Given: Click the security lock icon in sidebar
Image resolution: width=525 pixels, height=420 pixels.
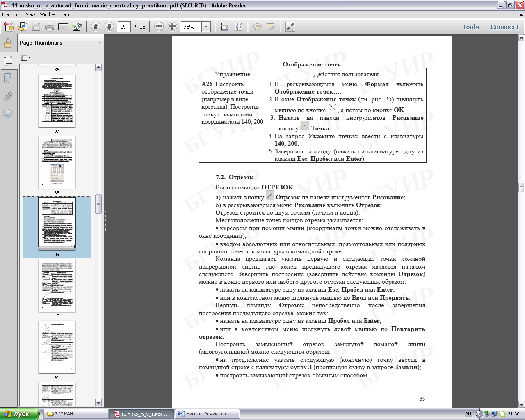Looking at the screenshot, I should click(8, 43).
